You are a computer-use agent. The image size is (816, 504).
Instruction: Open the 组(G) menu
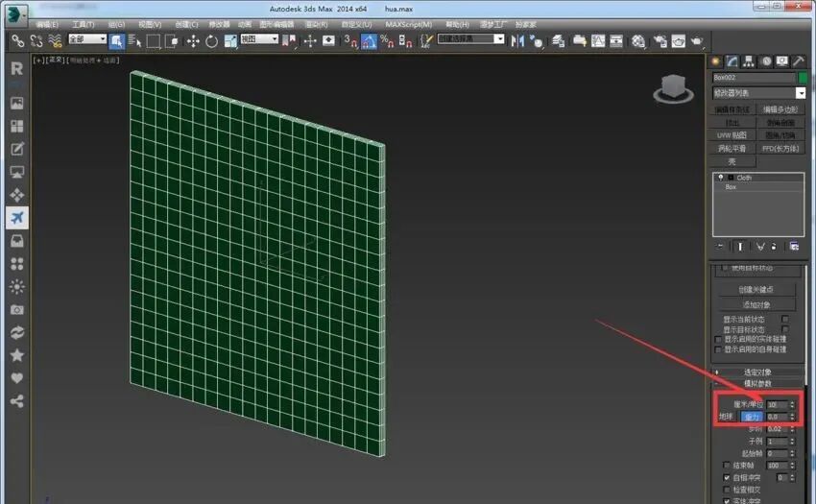tap(116, 24)
